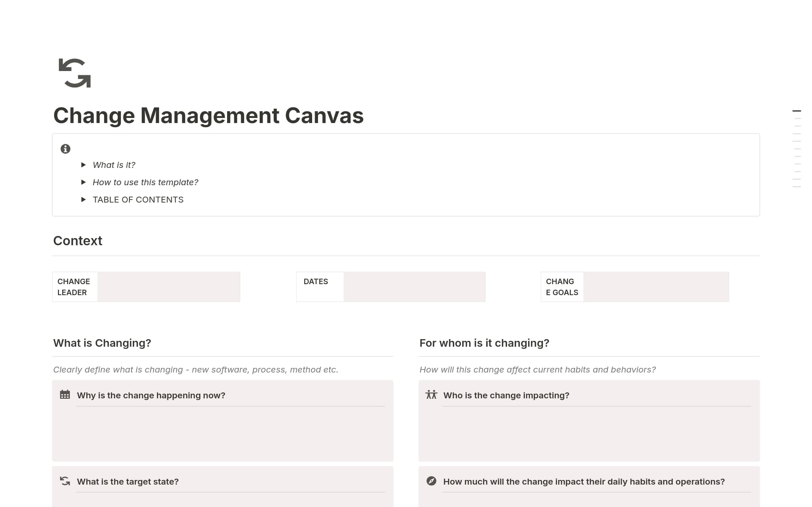Screen dimensions: 812x507
Task: Click the question 'Why is the change happening now?'
Action: [151, 395]
